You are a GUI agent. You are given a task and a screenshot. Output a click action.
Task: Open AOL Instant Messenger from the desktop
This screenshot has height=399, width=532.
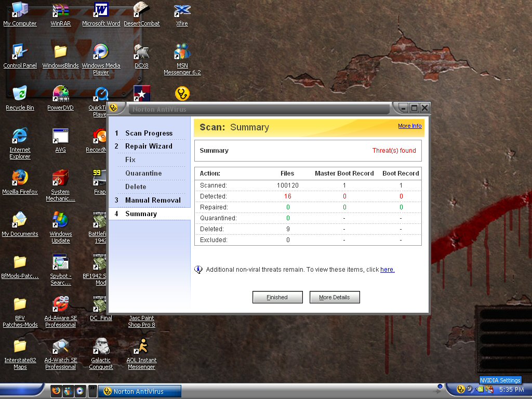click(x=141, y=354)
